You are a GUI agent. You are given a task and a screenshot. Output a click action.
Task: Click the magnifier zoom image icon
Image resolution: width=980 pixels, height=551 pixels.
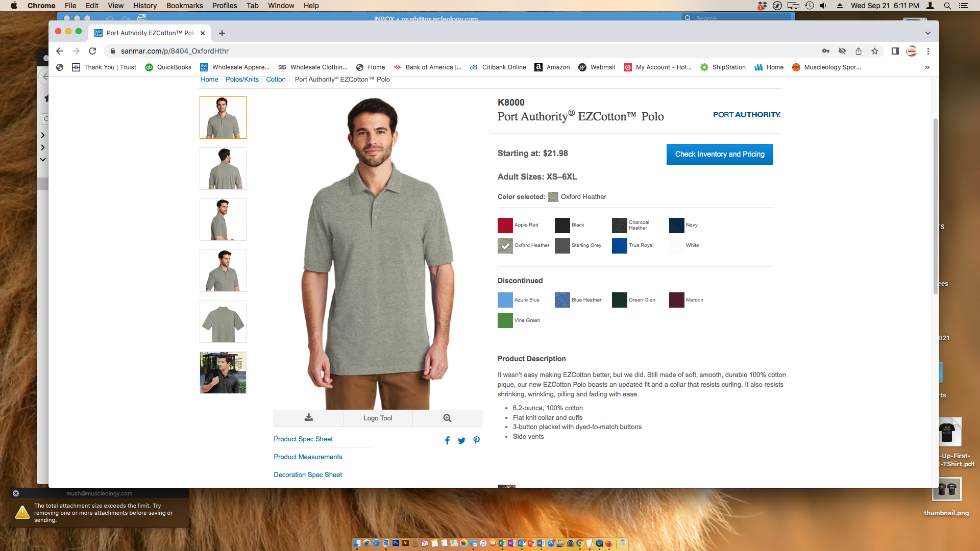pyautogui.click(x=447, y=418)
